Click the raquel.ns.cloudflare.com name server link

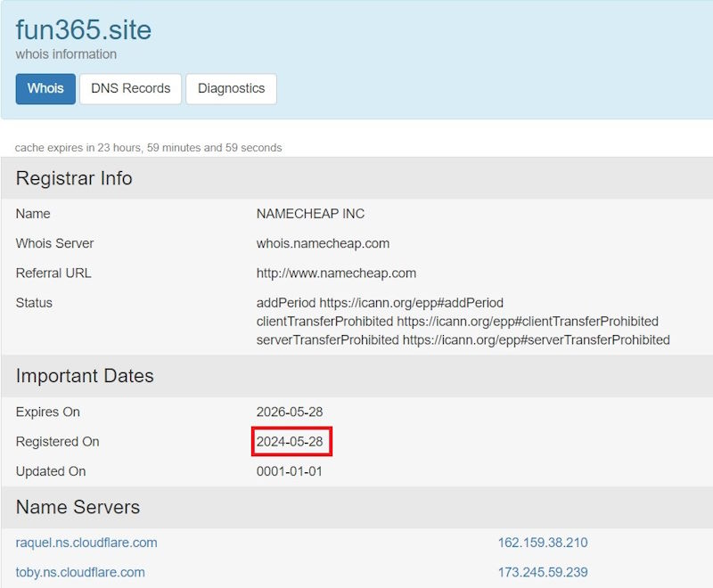click(x=79, y=543)
